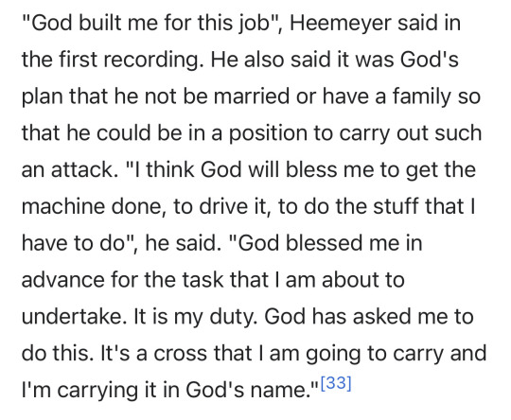Click the word "position" in the paragraph
Screen dimensions: 511x420
(268, 133)
